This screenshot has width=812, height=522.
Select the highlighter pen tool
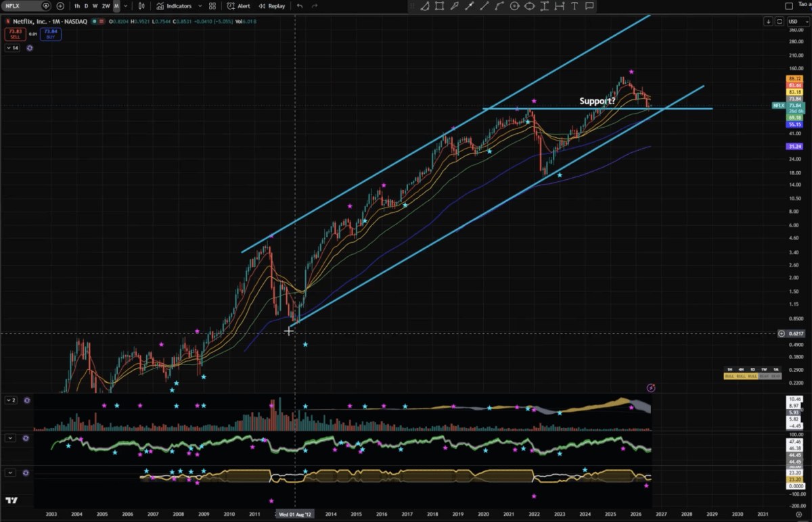coord(454,6)
